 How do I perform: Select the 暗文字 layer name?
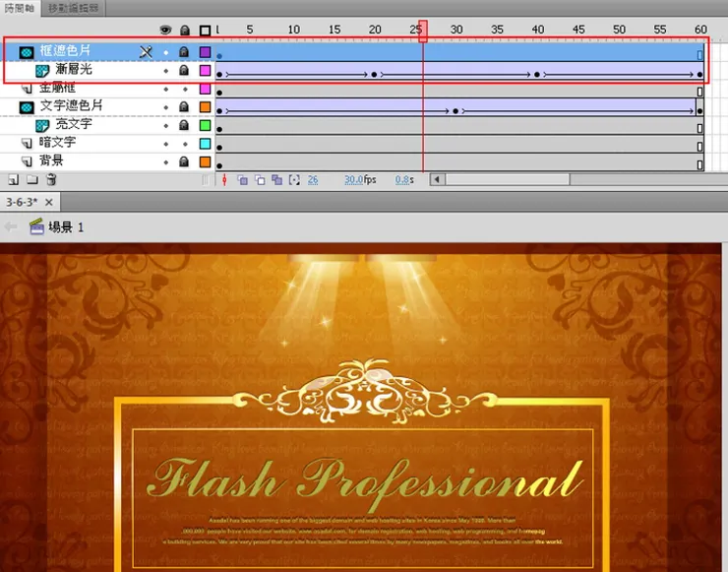58,142
